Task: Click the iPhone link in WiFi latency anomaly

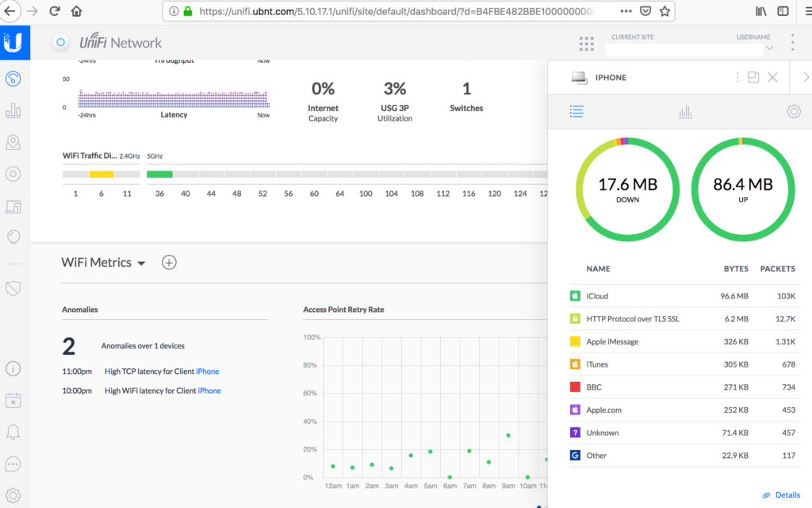Action: [x=209, y=391]
